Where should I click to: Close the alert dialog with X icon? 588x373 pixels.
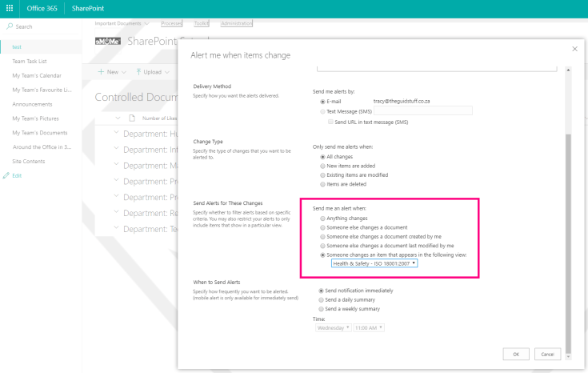[574, 50]
